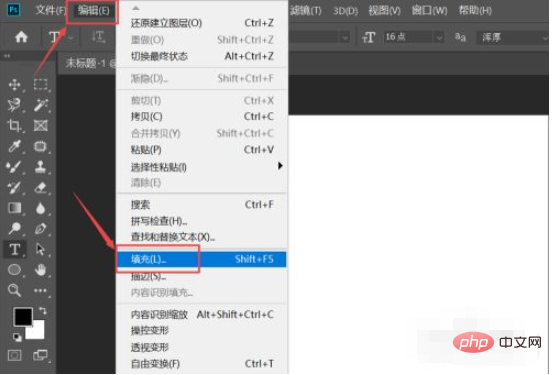Screen dimensions: 552x375
Task: Select the Magic Wand tool
Action: click(x=40, y=105)
